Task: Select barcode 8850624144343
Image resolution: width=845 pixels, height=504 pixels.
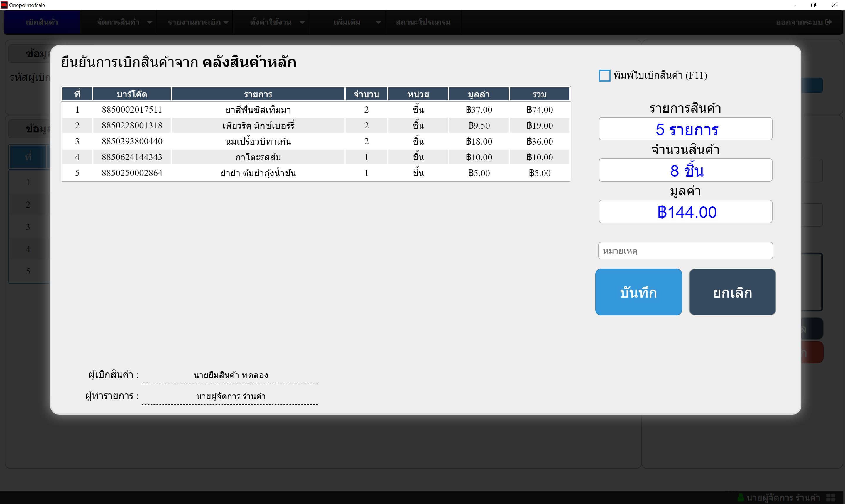Action: pos(132,157)
